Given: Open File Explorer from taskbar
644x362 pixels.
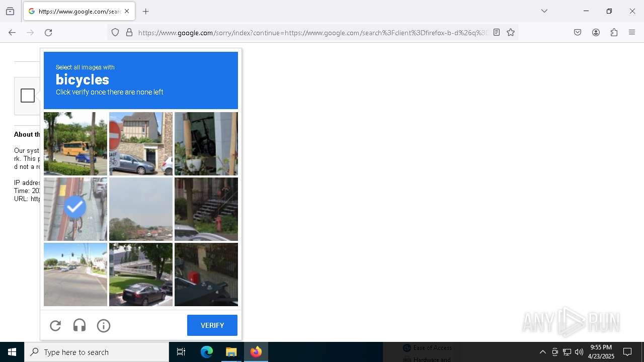Looking at the screenshot, I should pyautogui.click(x=231, y=352).
